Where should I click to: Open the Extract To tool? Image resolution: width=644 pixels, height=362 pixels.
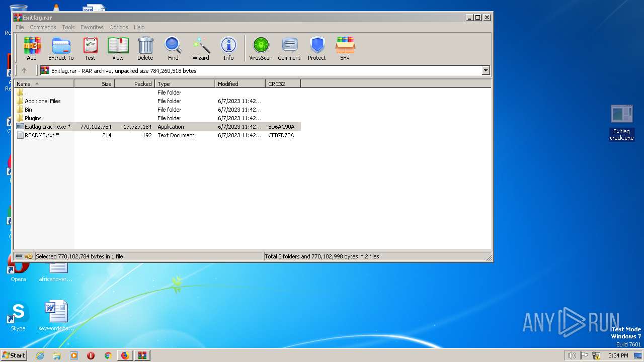[61, 49]
